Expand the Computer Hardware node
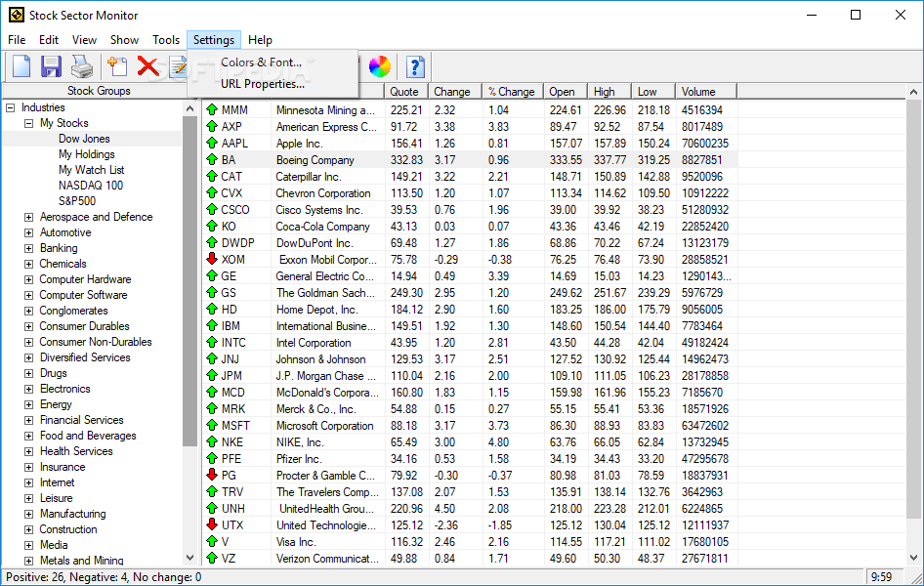This screenshot has height=586, width=924. [x=28, y=279]
